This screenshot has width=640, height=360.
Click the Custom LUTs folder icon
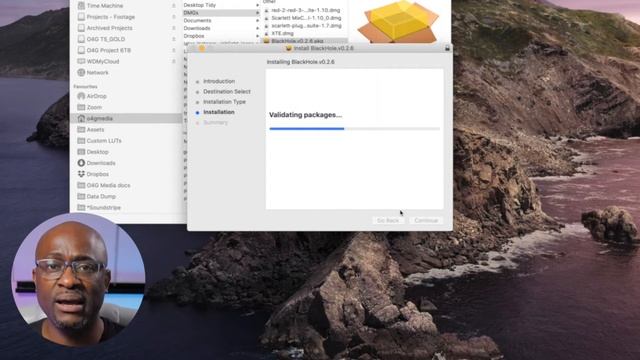tap(81, 140)
